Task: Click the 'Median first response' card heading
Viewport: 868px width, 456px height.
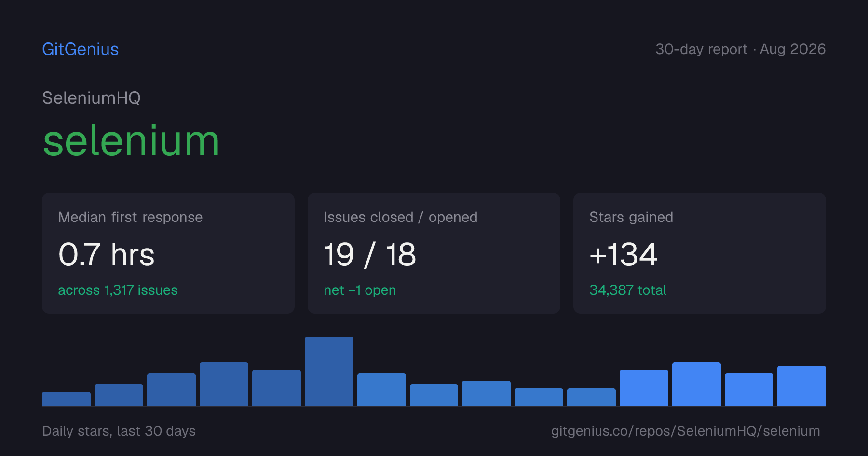Action: coord(130,217)
